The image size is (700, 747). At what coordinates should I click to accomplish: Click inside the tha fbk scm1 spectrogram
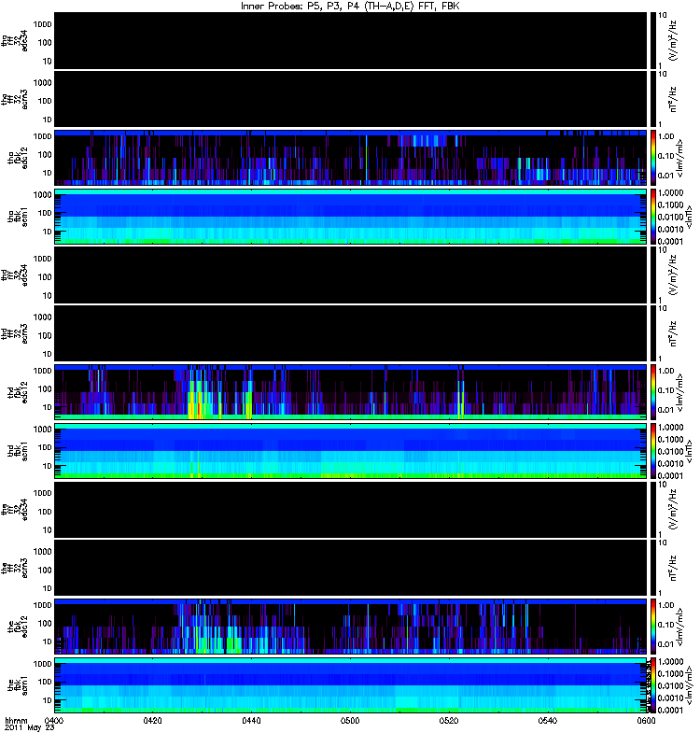click(x=350, y=217)
